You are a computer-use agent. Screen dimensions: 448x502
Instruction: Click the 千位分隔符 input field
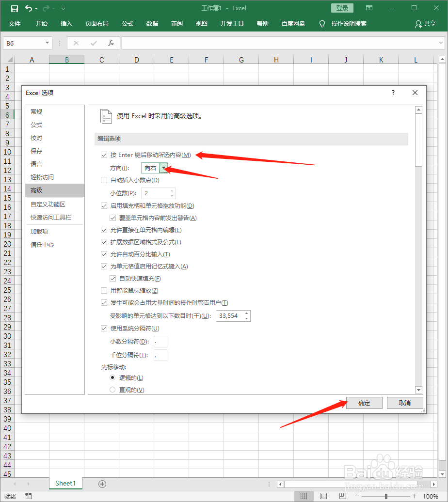[160, 355]
